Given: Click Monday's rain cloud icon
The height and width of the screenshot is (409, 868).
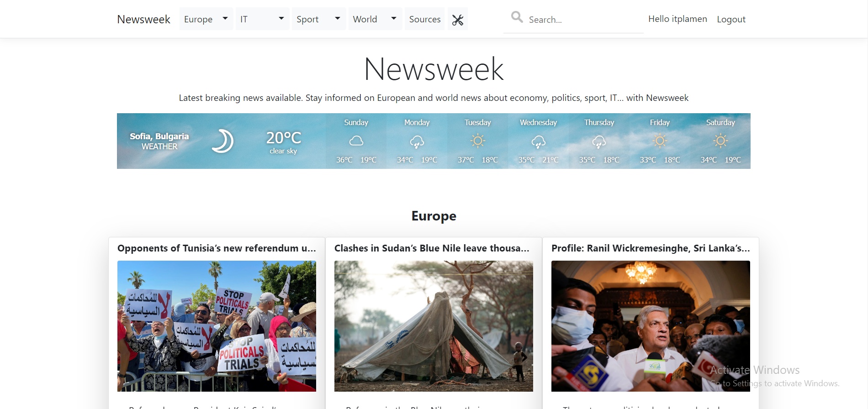Looking at the screenshot, I should [417, 142].
